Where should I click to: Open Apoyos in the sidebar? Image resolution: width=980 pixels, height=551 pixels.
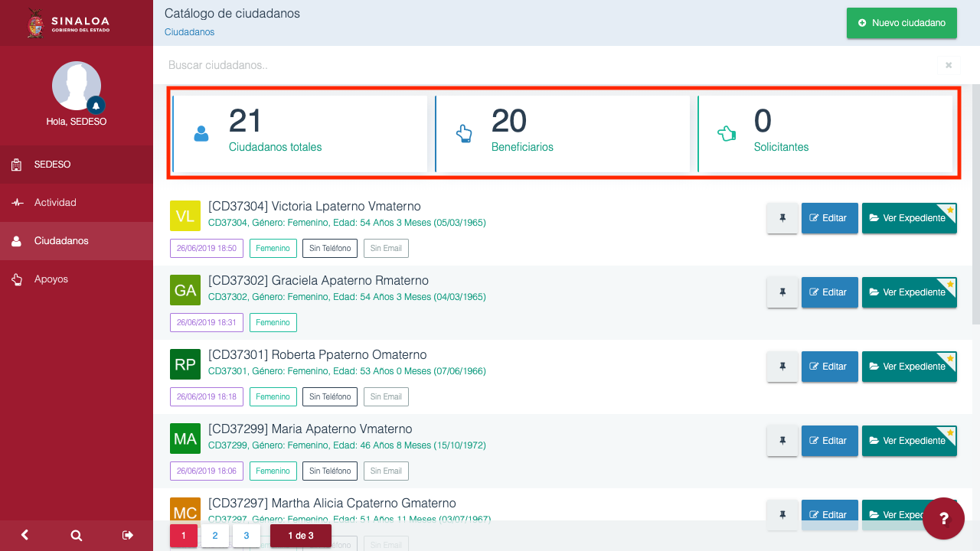click(x=77, y=279)
